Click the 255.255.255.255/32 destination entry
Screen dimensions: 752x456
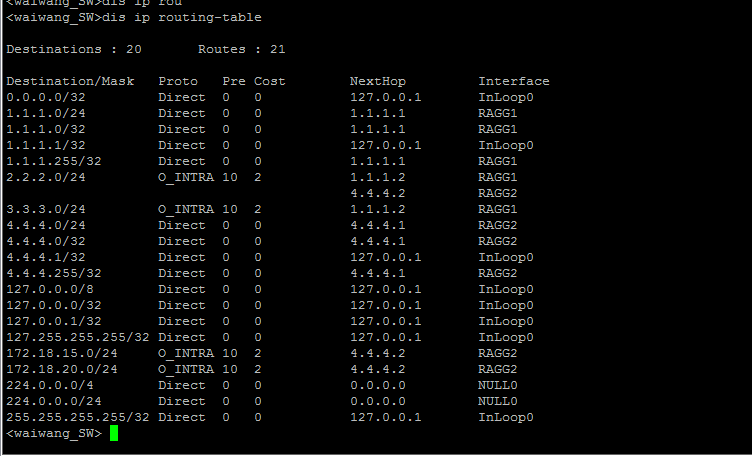point(78,417)
